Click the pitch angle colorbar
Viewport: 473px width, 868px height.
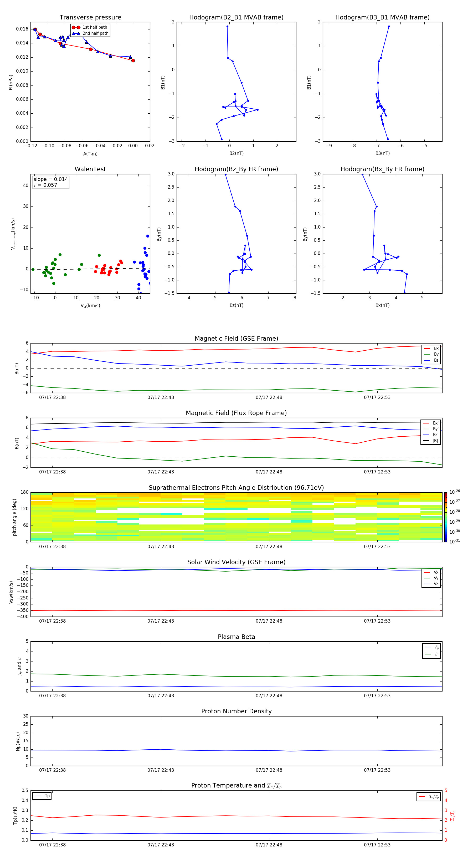[x=446, y=517]
